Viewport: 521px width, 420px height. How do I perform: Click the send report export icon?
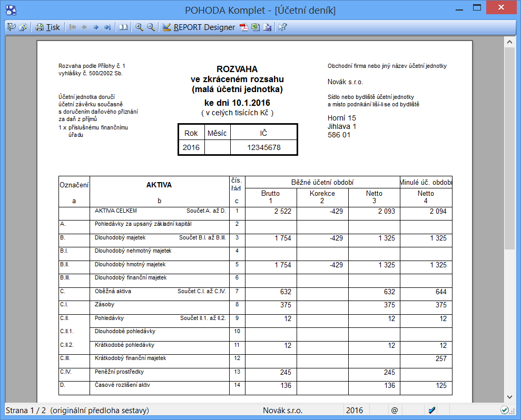pyautogui.click(x=267, y=27)
